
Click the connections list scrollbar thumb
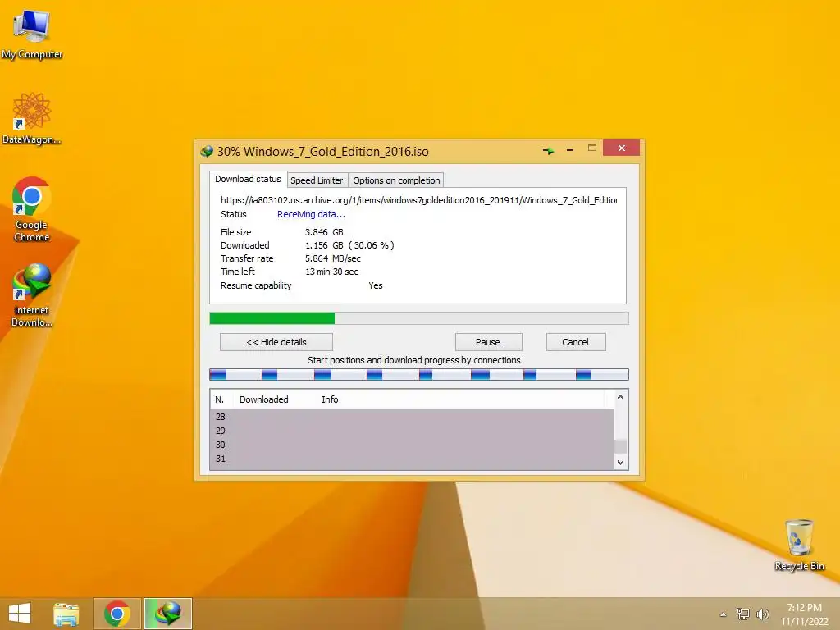tap(620, 446)
